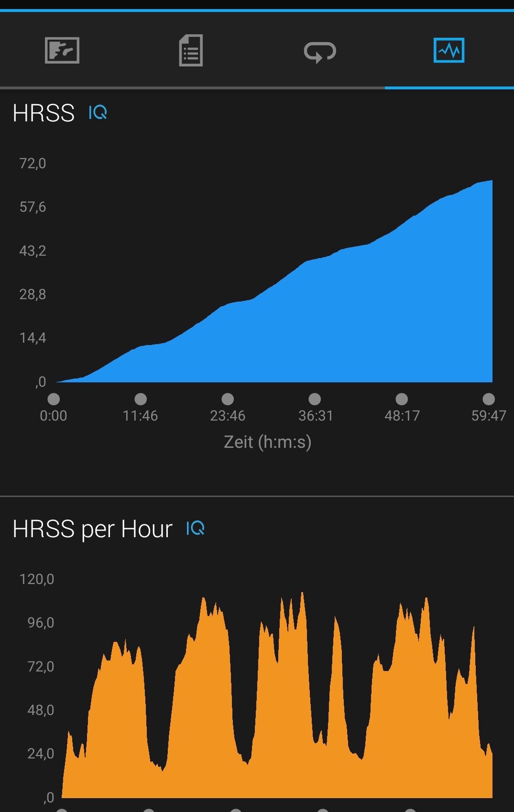
Task: Select the 23:46 time marker dot
Action: (x=228, y=399)
